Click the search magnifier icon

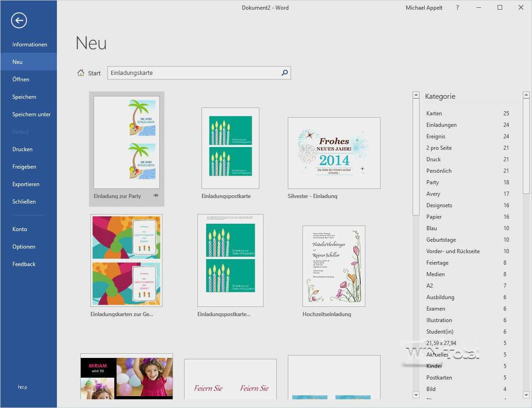point(285,73)
